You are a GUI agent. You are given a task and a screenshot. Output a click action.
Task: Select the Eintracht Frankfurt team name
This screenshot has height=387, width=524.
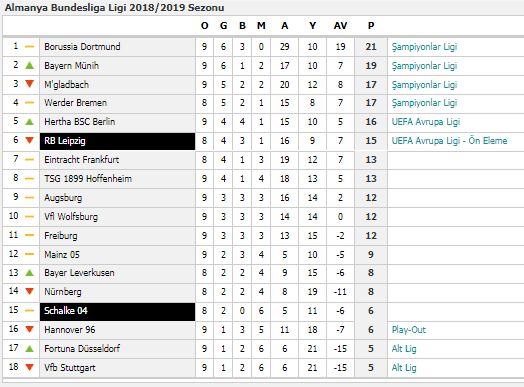(82, 160)
